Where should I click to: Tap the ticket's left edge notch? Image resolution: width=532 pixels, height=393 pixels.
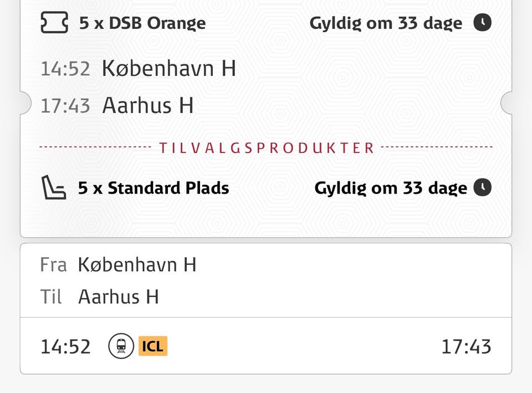point(25,104)
